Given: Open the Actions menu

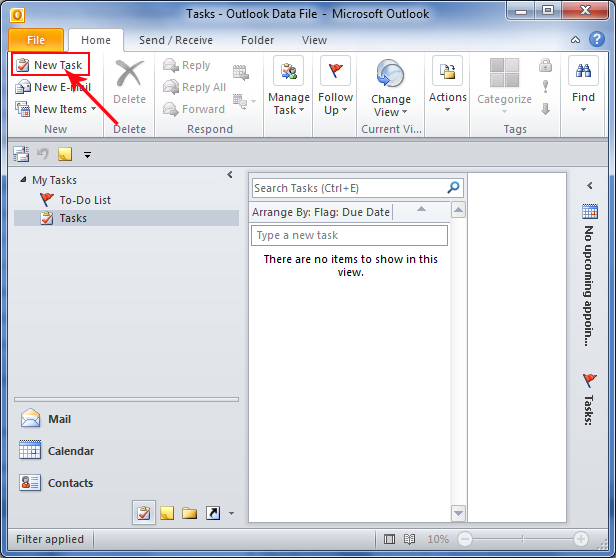Looking at the screenshot, I should [x=447, y=85].
